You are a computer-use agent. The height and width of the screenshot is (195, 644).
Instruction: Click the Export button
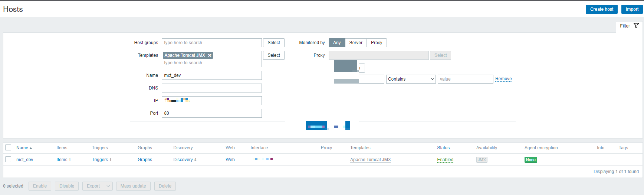(x=93, y=186)
